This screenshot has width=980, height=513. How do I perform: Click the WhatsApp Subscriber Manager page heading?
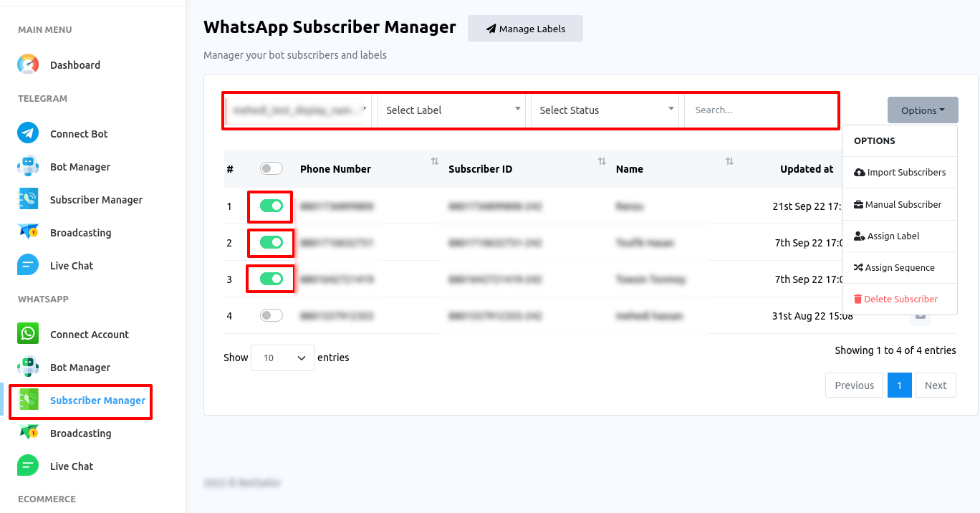330,27
